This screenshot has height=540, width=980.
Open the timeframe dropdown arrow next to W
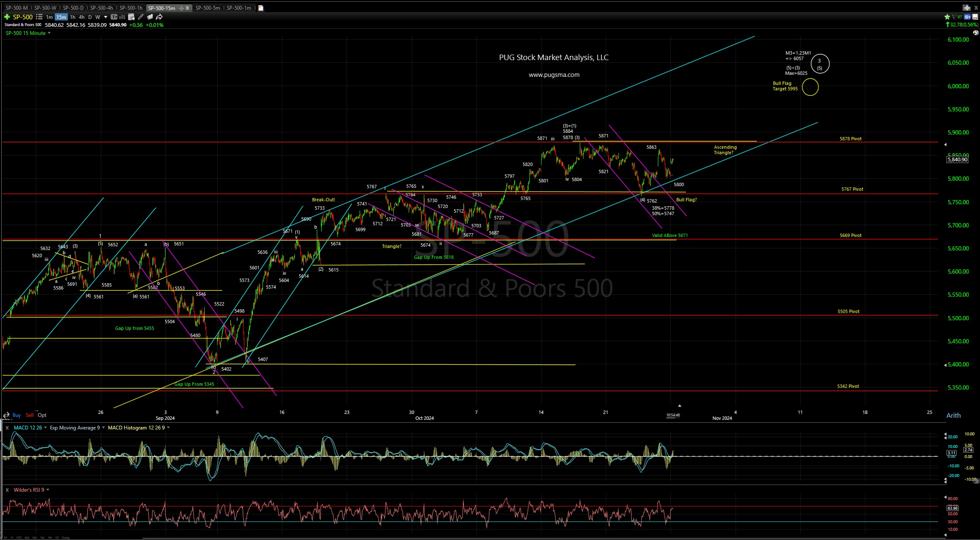pyautogui.click(x=105, y=17)
